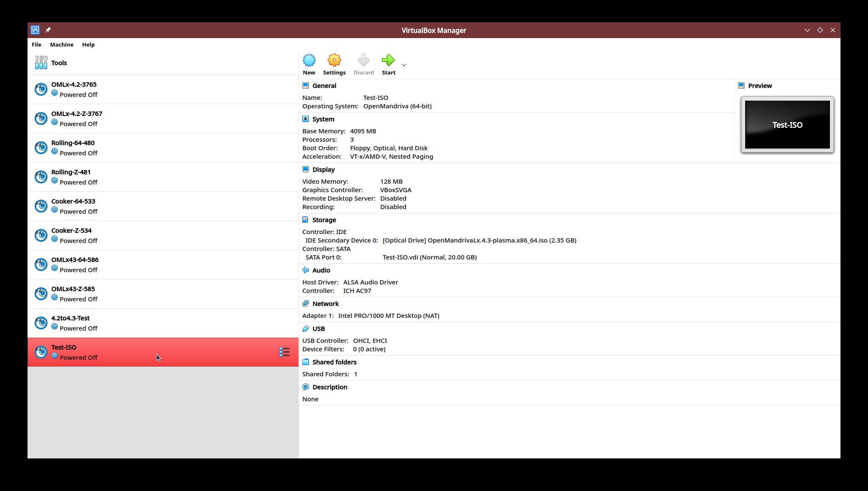Click the 4095 MB base memory value

coord(363,131)
